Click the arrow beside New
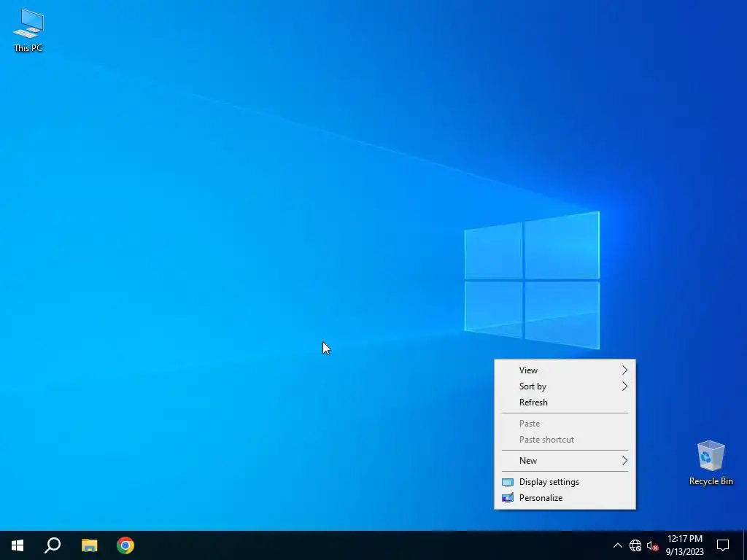The width and height of the screenshot is (747, 560). [624, 461]
